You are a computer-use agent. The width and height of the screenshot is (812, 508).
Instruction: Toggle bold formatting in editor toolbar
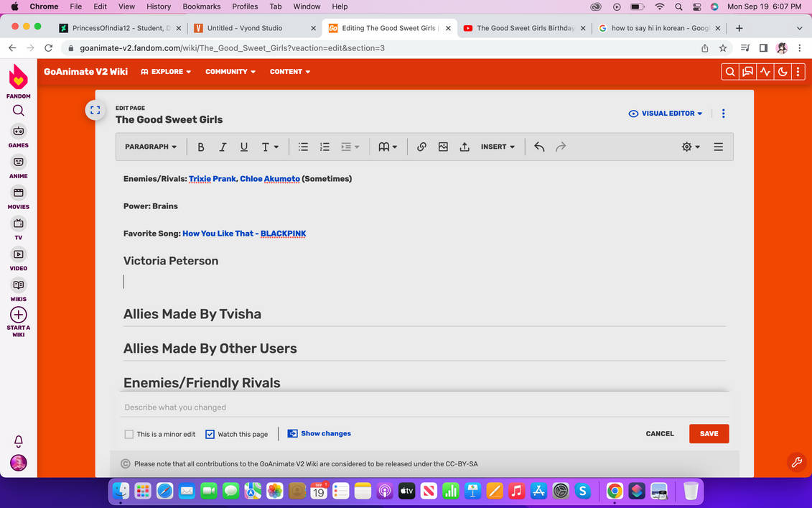(201, 147)
